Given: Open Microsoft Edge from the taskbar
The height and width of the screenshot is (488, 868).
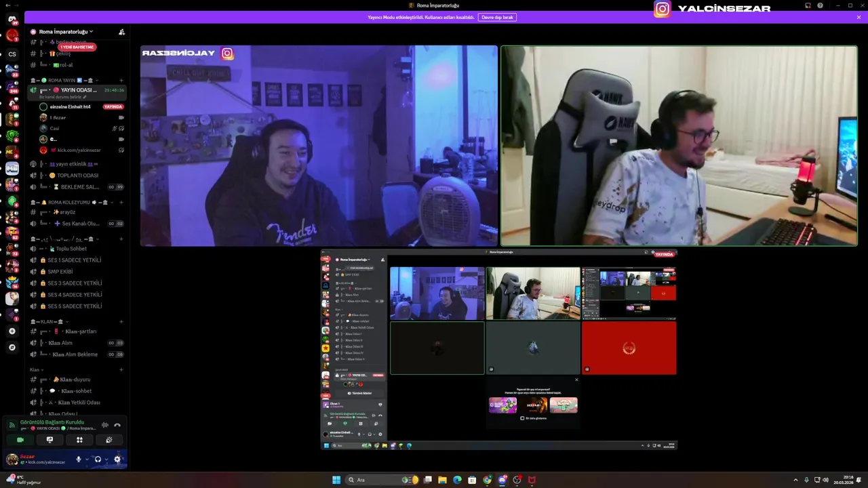Looking at the screenshot, I should click(457, 480).
